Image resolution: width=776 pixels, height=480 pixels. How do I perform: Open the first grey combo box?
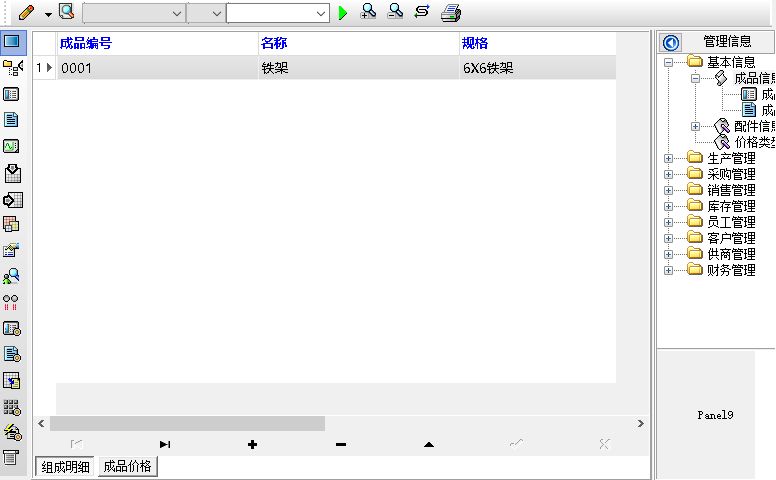point(134,13)
